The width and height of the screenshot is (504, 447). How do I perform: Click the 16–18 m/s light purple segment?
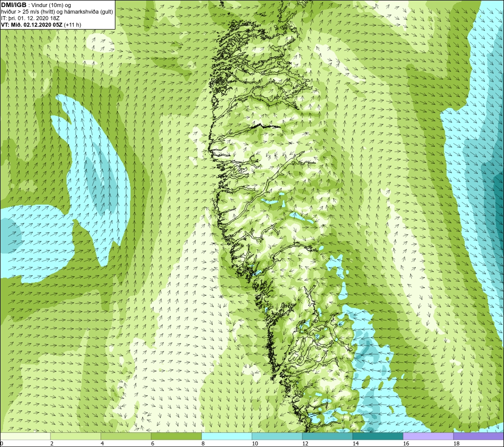(428, 436)
